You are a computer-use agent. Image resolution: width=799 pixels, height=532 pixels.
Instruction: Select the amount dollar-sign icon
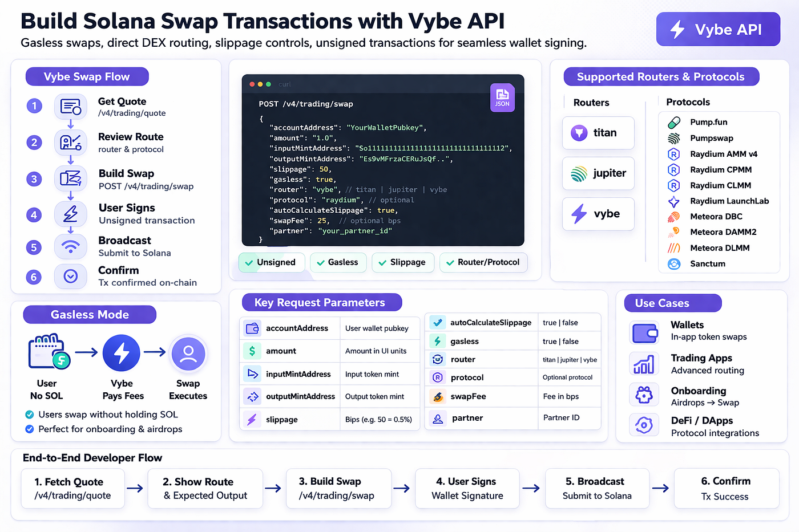point(252,351)
